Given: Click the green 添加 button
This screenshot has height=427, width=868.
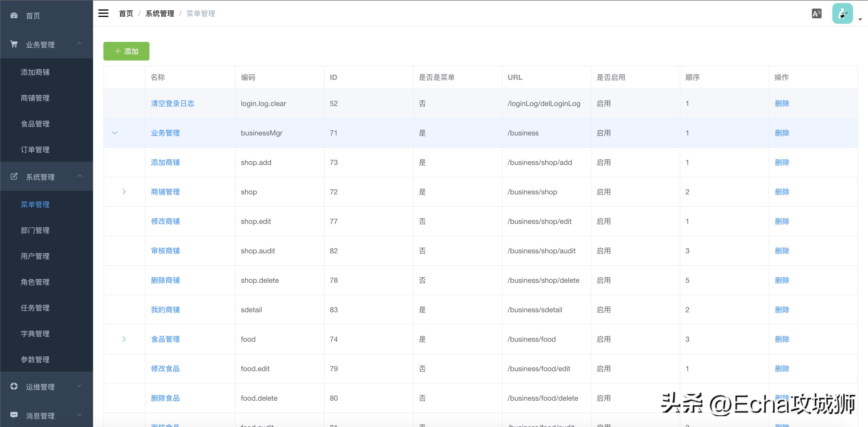Looking at the screenshot, I should tap(126, 51).
